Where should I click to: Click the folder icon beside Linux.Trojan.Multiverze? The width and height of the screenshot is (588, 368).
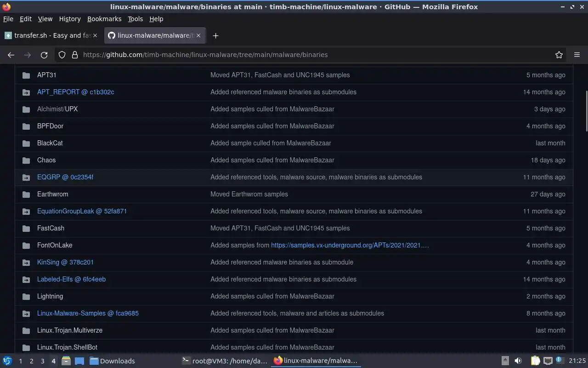[x=26, y=331]
